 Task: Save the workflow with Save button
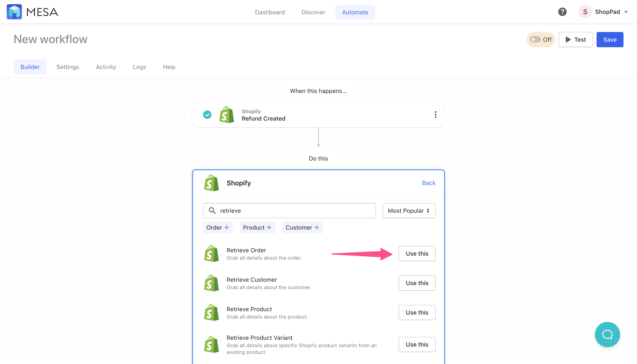pyautogui.click(x=610, y=40)
